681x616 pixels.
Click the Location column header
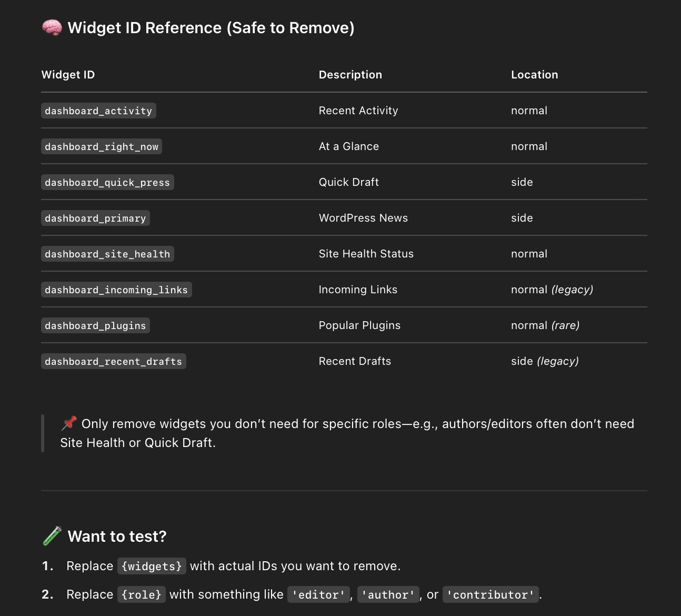(x=535, y=75)
